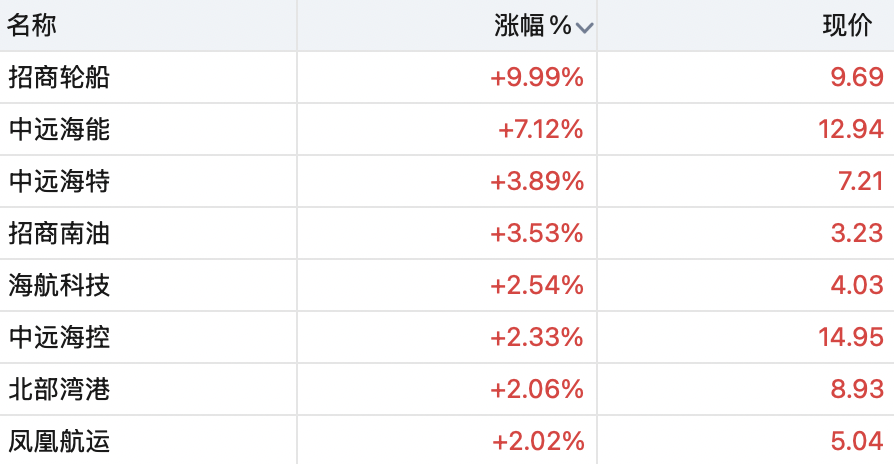This screenshot has height=464, width=894.
Task: Click the 凤凰航运 stock name
Action: [59, 441]
